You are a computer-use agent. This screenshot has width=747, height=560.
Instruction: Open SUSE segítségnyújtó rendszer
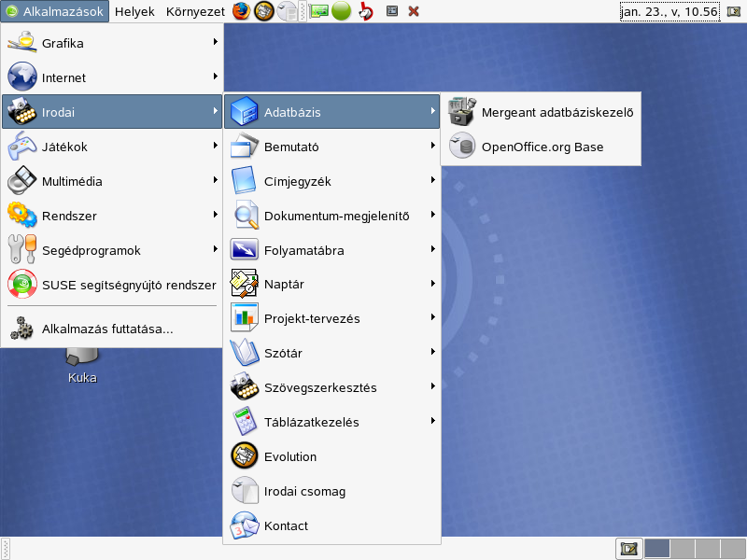[112, 285]
